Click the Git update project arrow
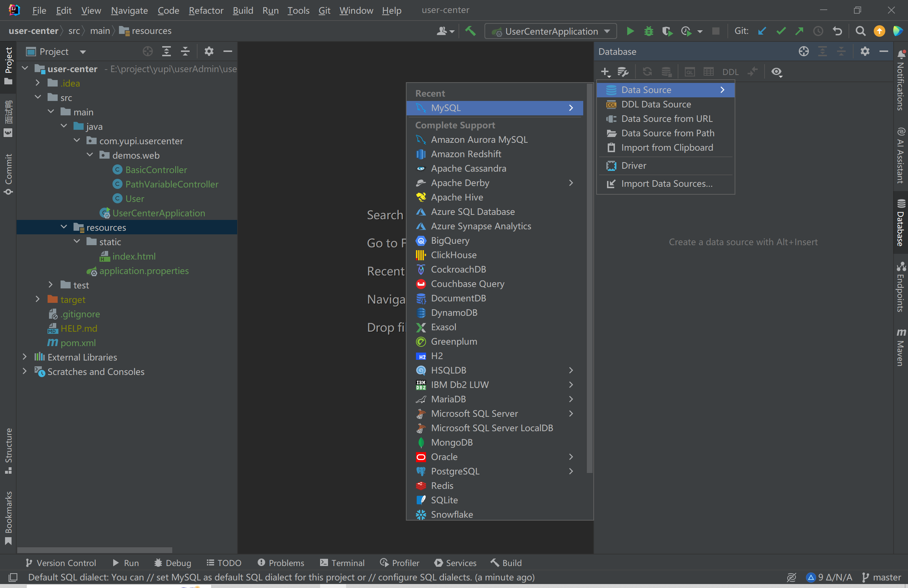This screenshot has height=588, width=908. tap(762, 31)
